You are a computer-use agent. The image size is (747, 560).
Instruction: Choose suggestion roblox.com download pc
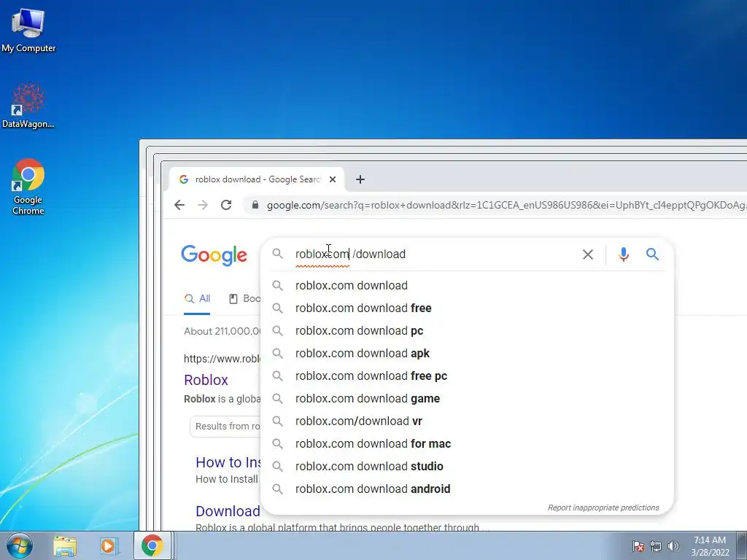coord(467,330)
